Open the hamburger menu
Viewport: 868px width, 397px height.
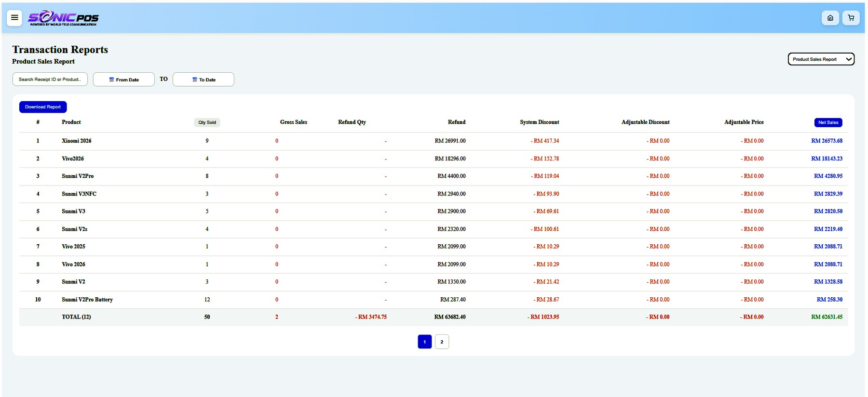click(14, 18)
